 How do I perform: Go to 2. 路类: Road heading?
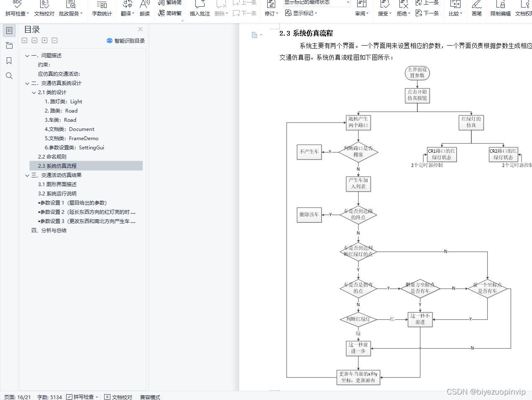61,111
